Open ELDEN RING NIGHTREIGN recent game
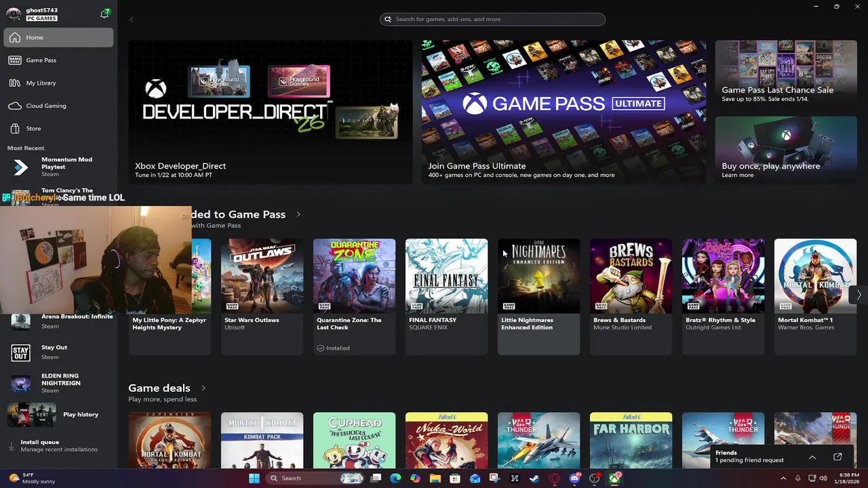This screenshot has height=488, width=868. tap(58, 383)
